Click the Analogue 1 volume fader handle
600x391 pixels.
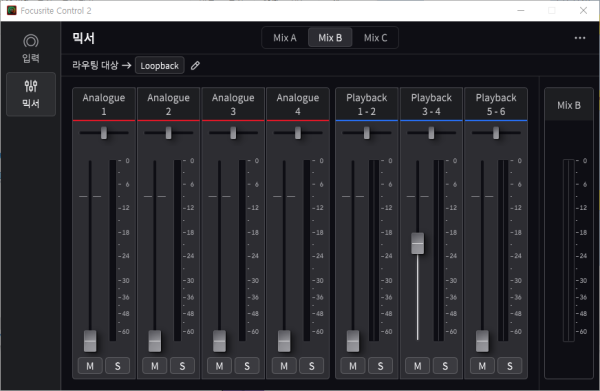[90, 341]
